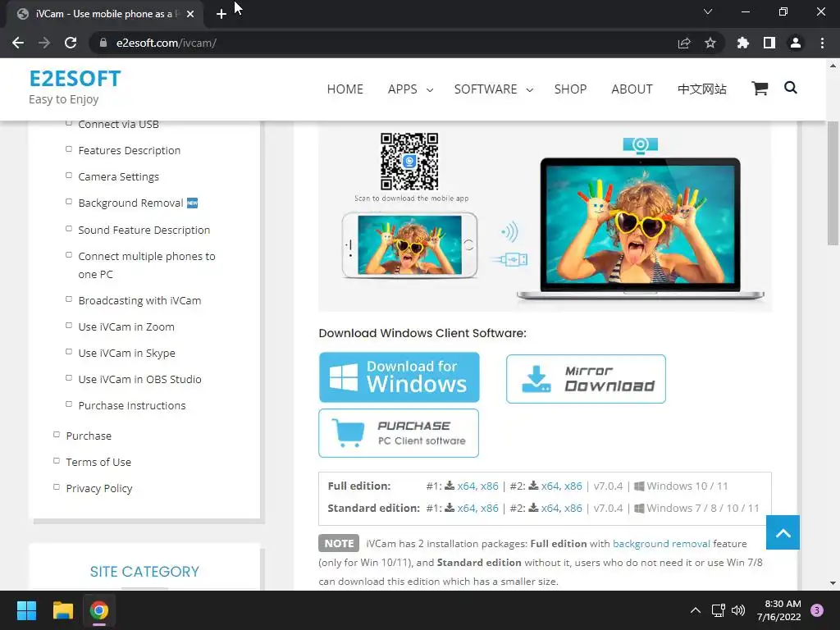
Task: Open Features Description sidebar link
Action: tap(129, 151)
